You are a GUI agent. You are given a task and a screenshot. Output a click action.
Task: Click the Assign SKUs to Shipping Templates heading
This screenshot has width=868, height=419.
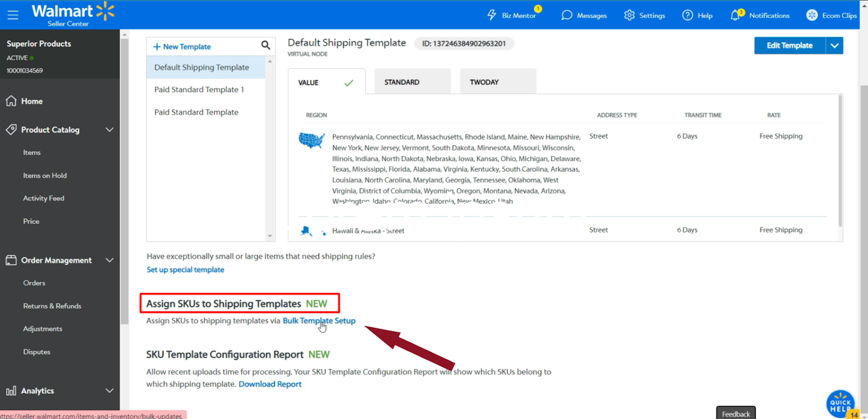tap(224, 304)
